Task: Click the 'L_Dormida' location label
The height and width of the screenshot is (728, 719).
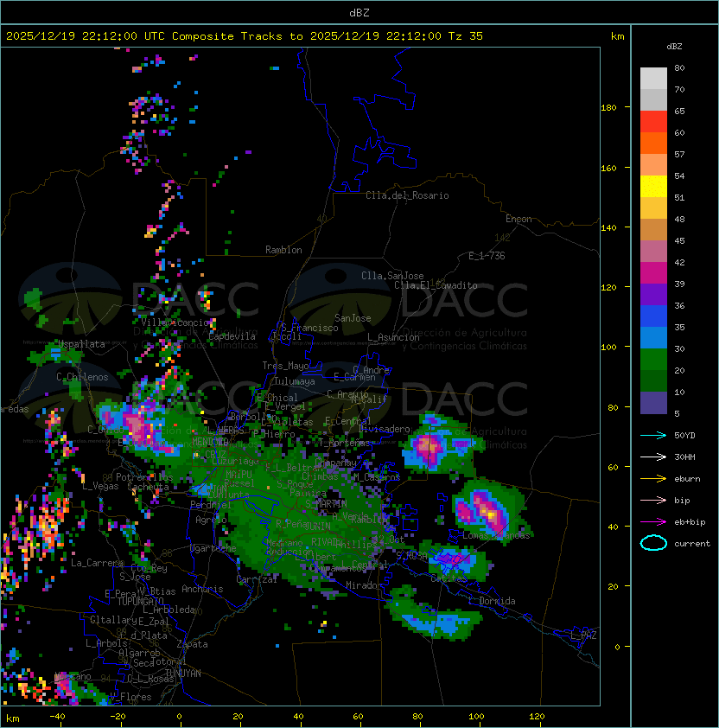Action: (x=492, y=601)
